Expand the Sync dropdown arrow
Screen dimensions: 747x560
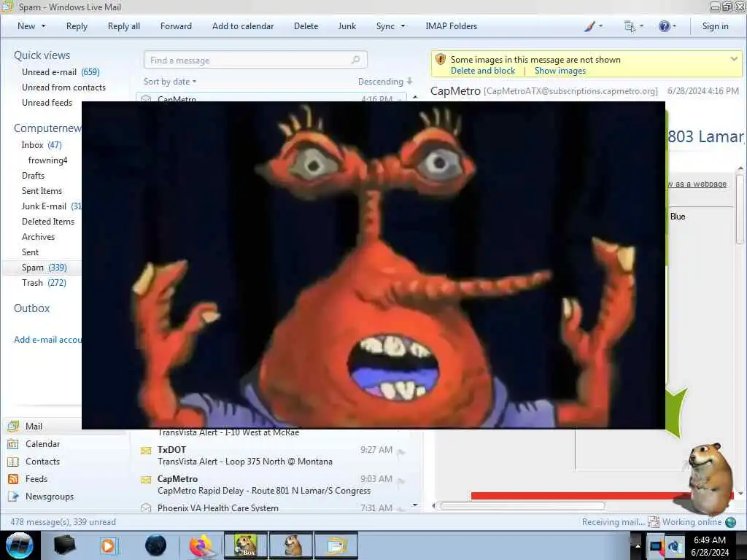coord(403,26)
